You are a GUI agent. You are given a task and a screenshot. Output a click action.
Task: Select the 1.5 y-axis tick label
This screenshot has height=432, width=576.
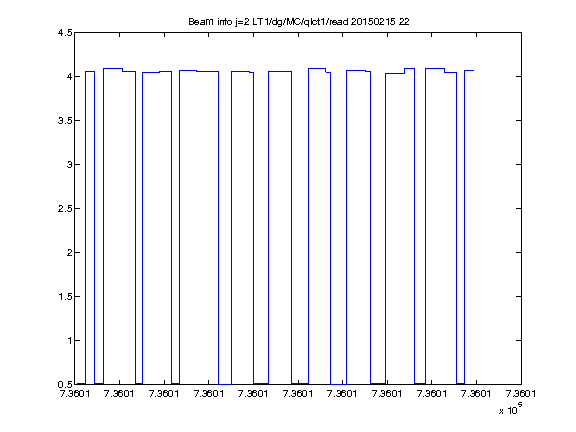pos(65,296)
